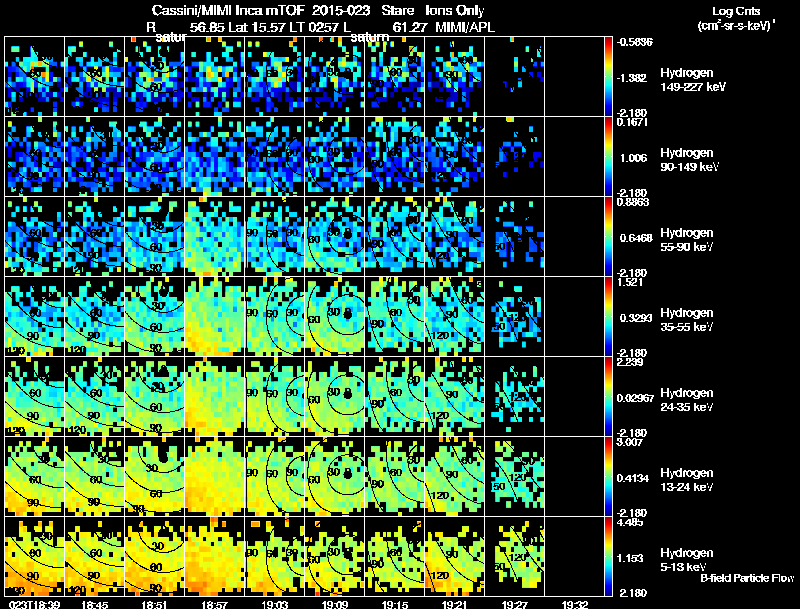
Task: Select the 24-35 keV image panel at 19:27
Action: (515, 397)
